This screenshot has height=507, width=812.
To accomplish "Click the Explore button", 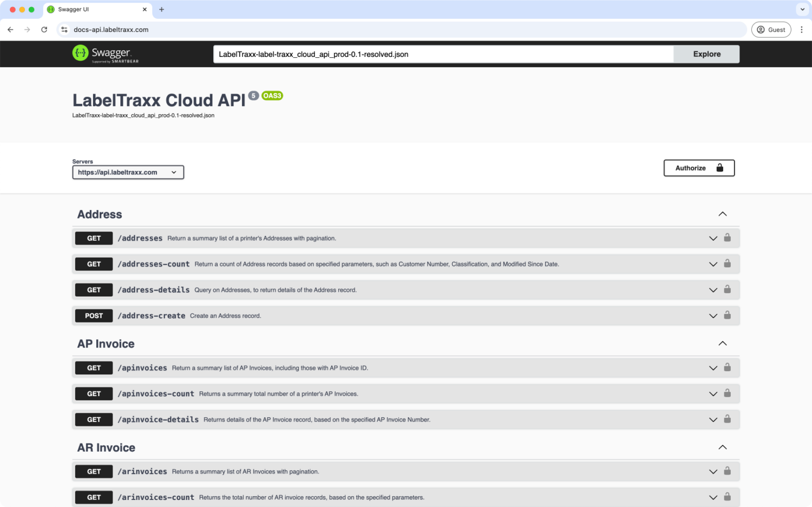I will tap(706, 54).
